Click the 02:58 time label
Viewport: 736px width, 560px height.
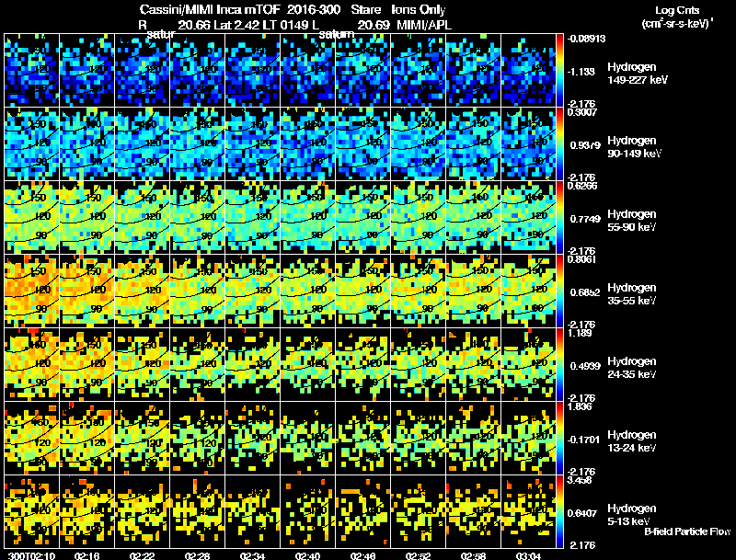coord(474,555)
